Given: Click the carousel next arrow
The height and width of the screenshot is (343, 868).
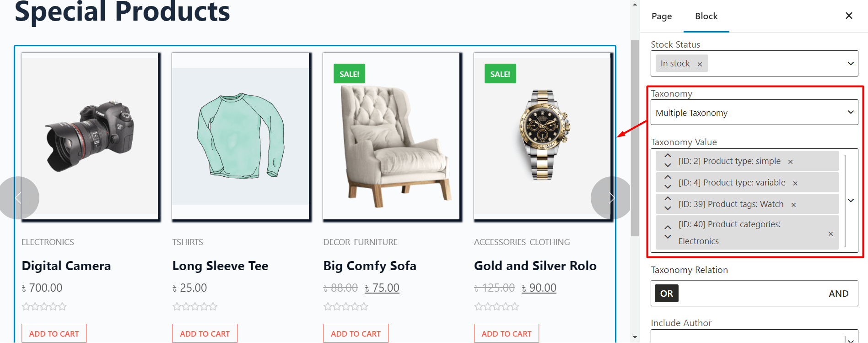Looking at the screenshot, I should pyautogui.click(x=612, y=198).
